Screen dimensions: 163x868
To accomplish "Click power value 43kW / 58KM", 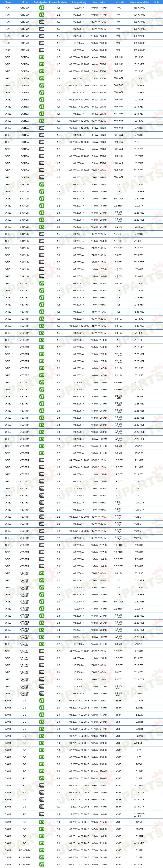I will pos(99,57).
